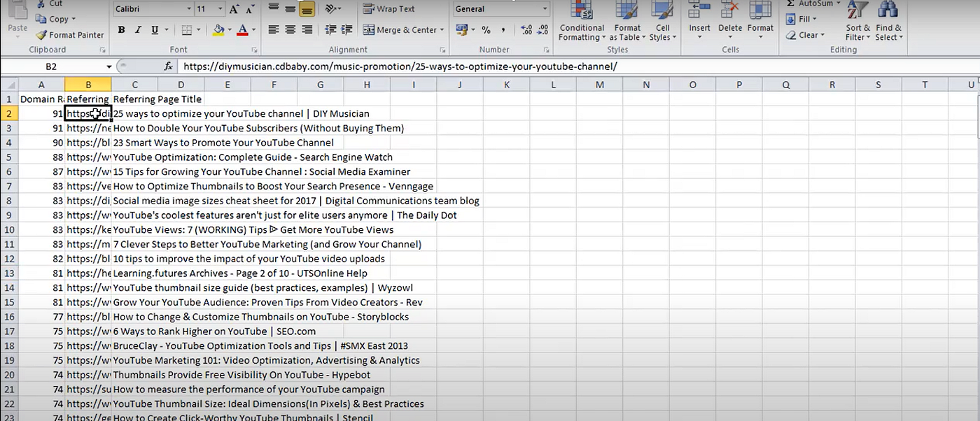Screen dimensions: 980x421
Task: Open Merge & Center dropdown arrow
Action: click(443, 30)
